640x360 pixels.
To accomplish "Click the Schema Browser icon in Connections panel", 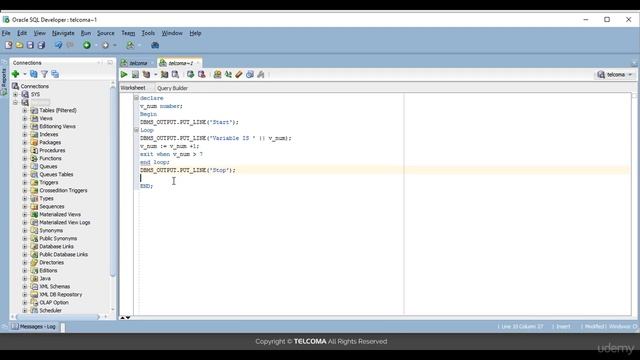I will point(55,74).
